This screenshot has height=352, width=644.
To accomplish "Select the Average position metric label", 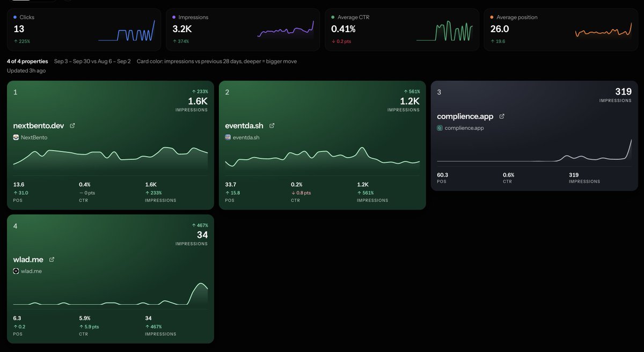I will click(x=517, y=17).
